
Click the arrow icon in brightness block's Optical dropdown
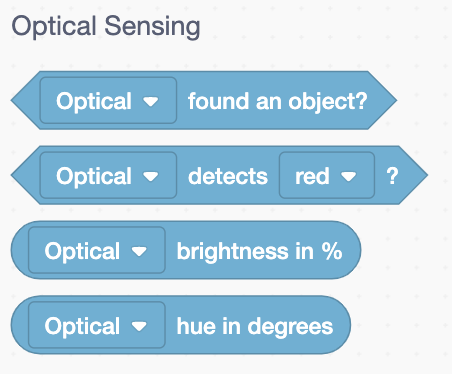tap(139, 251)
